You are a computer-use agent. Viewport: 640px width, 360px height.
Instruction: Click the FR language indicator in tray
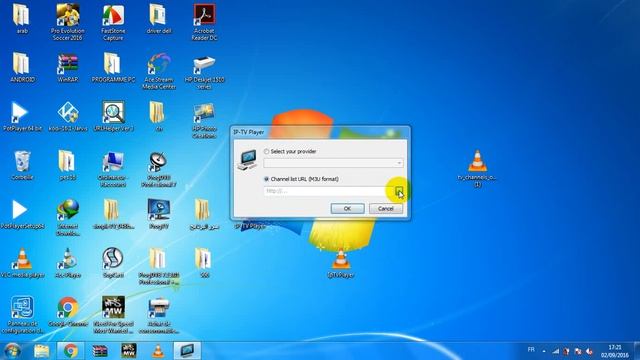pyautogui.click(x=531, y=350)
